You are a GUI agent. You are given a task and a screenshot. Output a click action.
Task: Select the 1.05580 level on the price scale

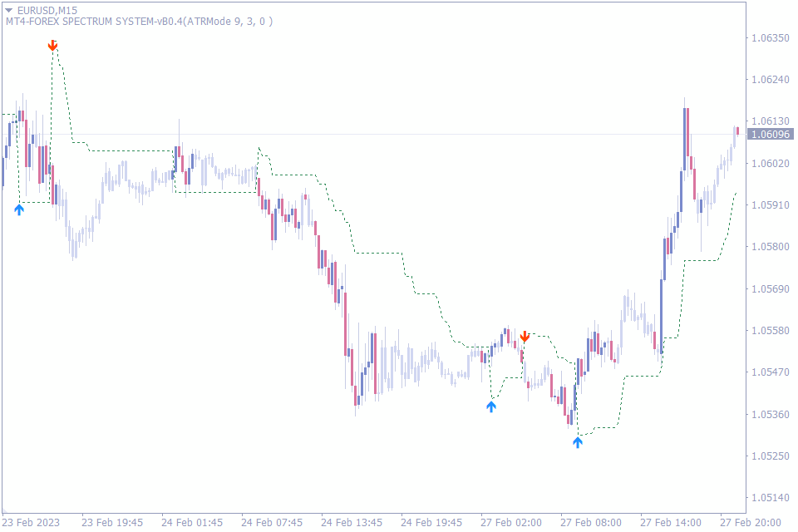tap(770, 331)
